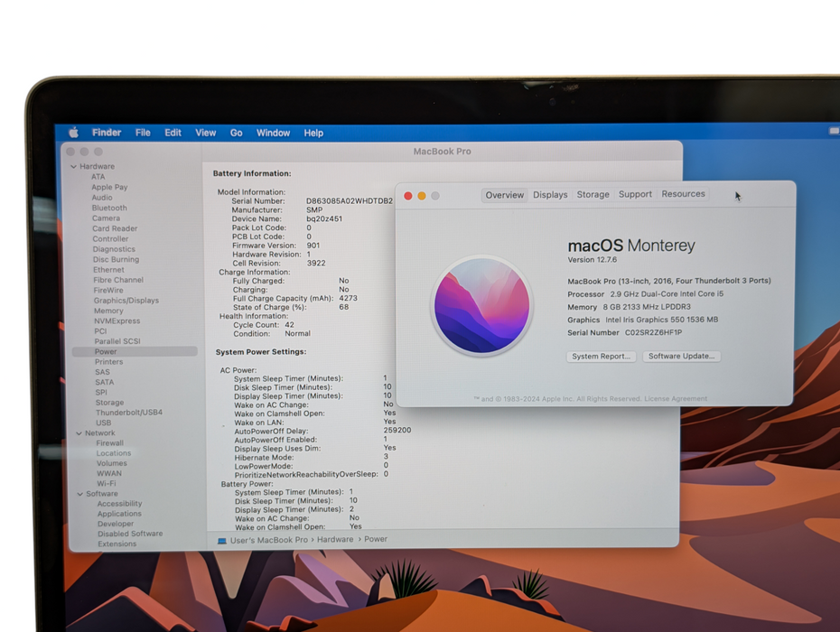The height and width of the screenshot is (632, 840).
Task: Select PCI in the sidebar
Action: 100,331
